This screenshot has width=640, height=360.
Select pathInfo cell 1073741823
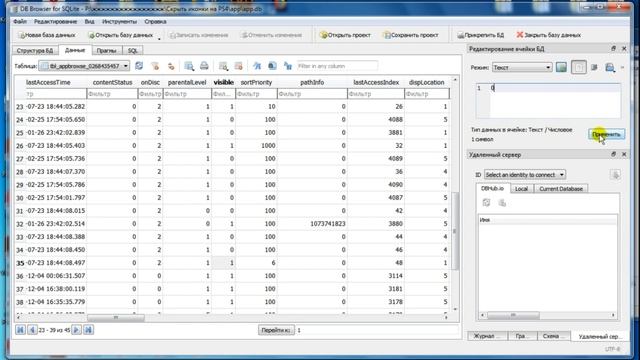[312, 224]
